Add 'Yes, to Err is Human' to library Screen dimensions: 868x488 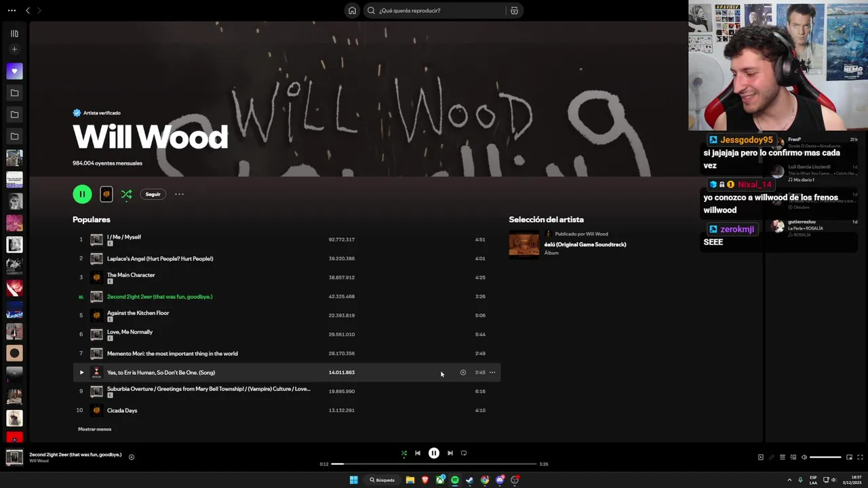coord(463,372)
